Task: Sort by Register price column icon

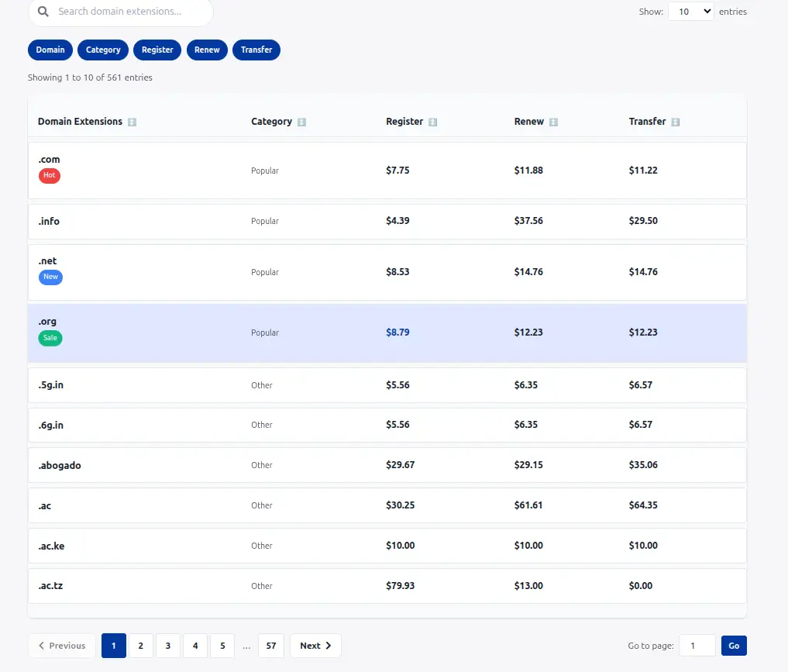Action: (x=432, y=122)
